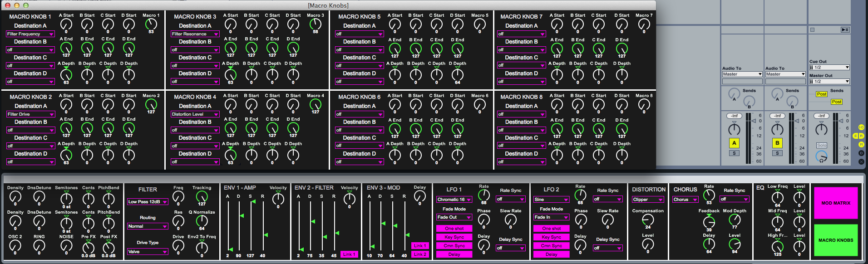The width and height of the screenshot is (868, 264).
Task: Open the Clipper distortion type dropdown
Action: [x=648, y=200]
